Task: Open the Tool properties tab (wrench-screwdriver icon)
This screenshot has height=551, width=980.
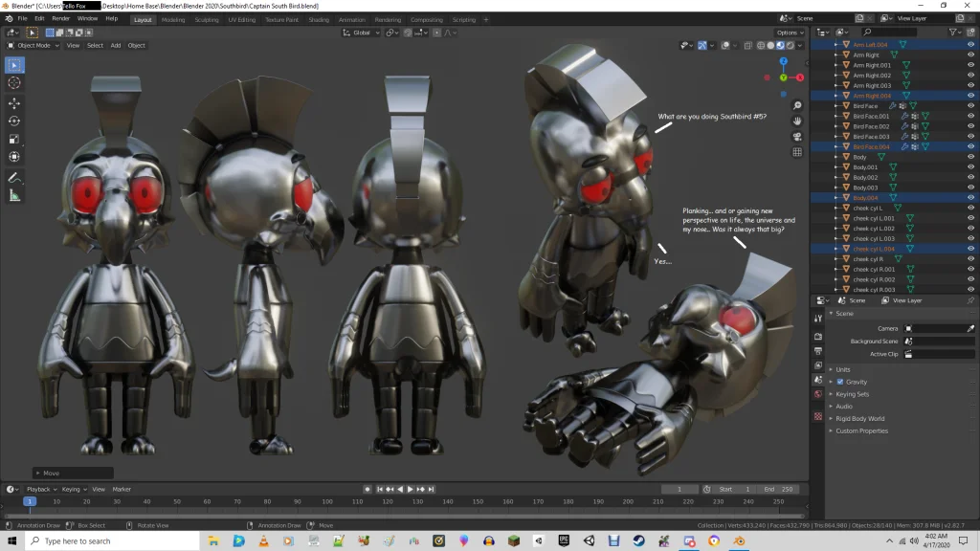Action: (818, 319)
